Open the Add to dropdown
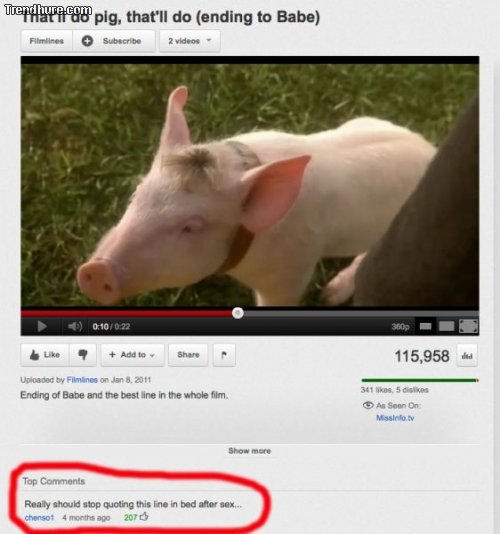Screen dimensions: 500x534 (132, 355)
